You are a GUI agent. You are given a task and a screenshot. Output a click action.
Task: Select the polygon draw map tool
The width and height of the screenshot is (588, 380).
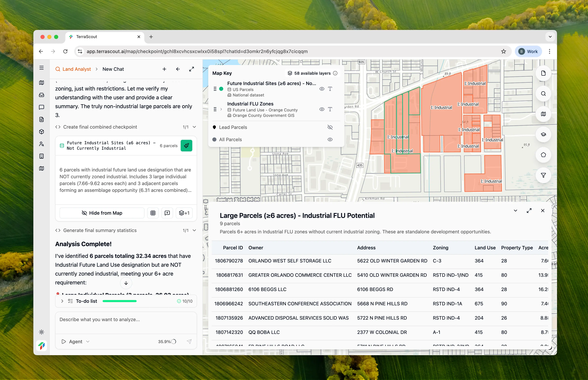tap(543, 155)
